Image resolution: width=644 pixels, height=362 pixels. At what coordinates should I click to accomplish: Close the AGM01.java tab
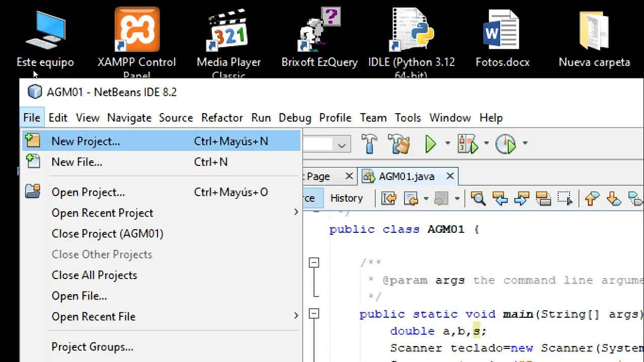[450, 176]
